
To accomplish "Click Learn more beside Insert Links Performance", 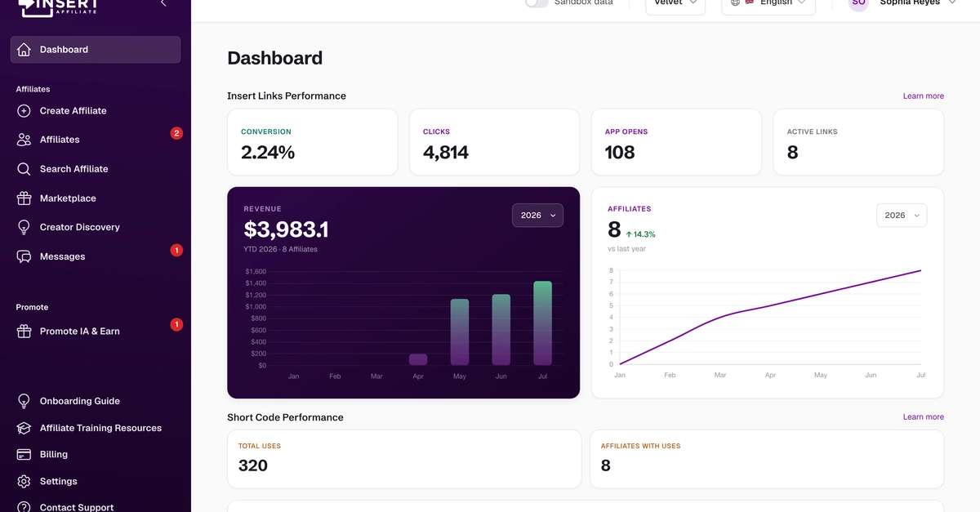I will 923,96.
